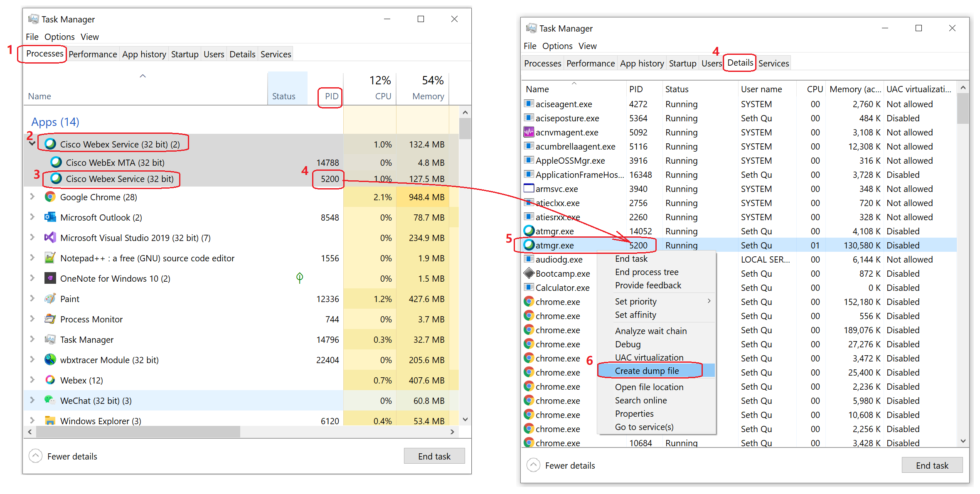980x494 pixels.
Task: Expand the Google Chrome process group
Action: (32, 197)
